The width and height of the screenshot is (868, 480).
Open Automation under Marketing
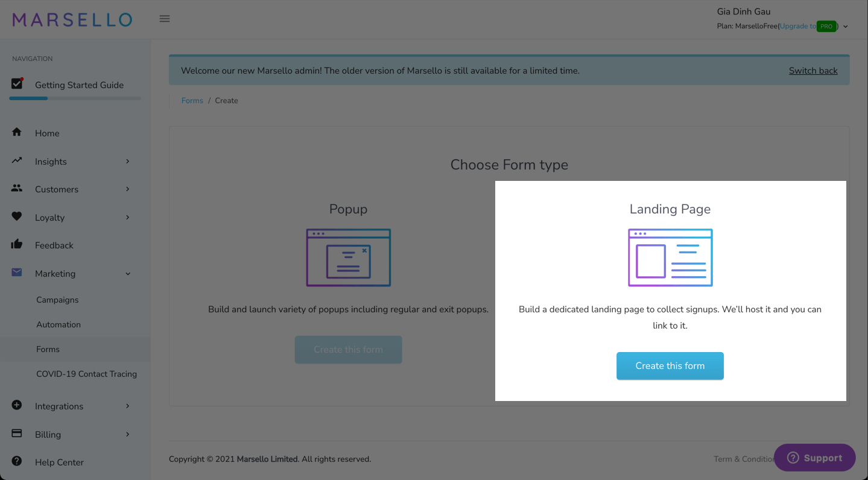(x=59, y=324)
